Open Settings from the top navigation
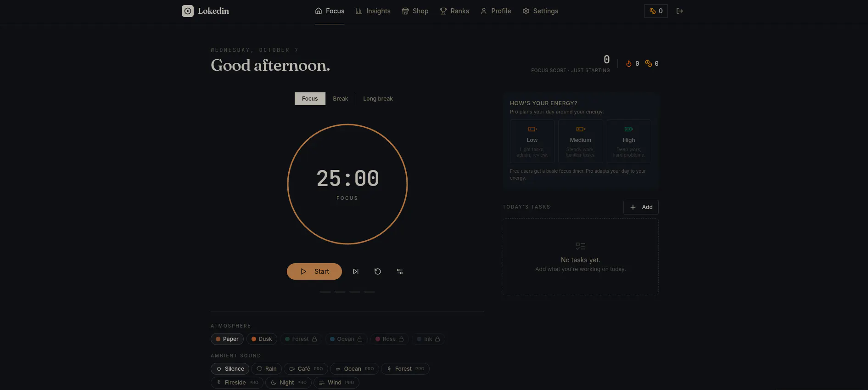This screenshot has height=390, width=868. click(x=540, y=11)
